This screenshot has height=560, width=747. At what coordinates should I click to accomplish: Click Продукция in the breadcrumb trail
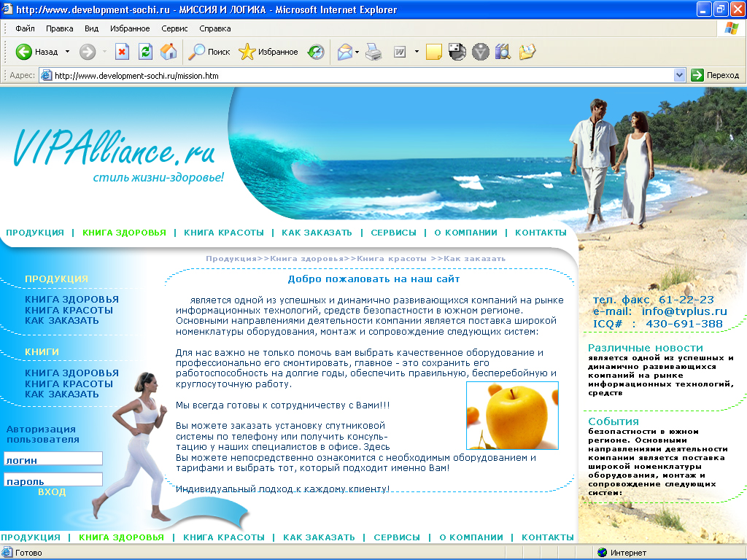tap(231, 259)
